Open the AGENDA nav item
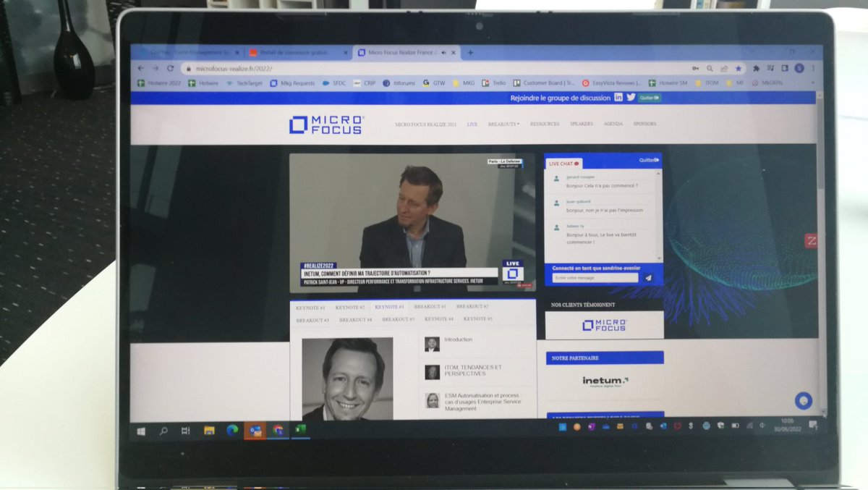Screen dimensions: 868x490 (x=613, y=124)
